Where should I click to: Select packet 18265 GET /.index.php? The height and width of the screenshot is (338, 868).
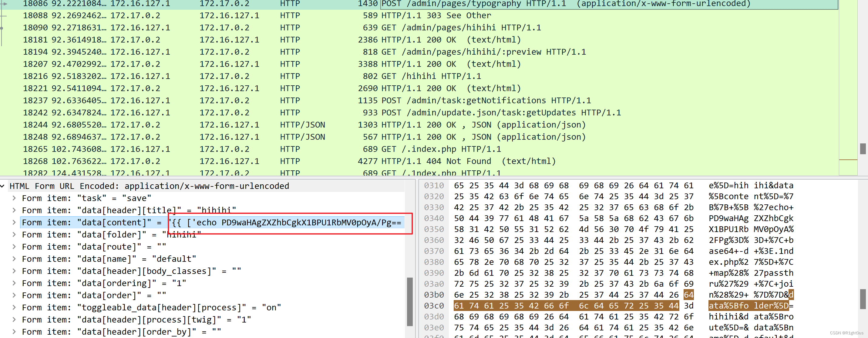(419, 149)
